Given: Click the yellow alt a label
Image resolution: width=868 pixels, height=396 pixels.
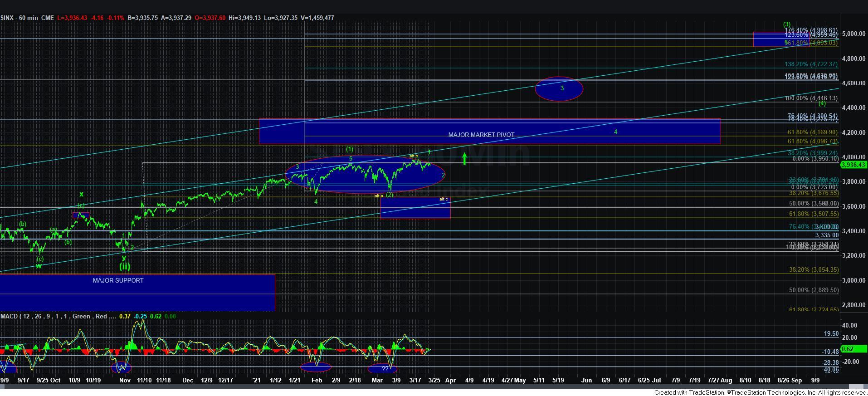Looking at the screenshot, I should (378, 196).
